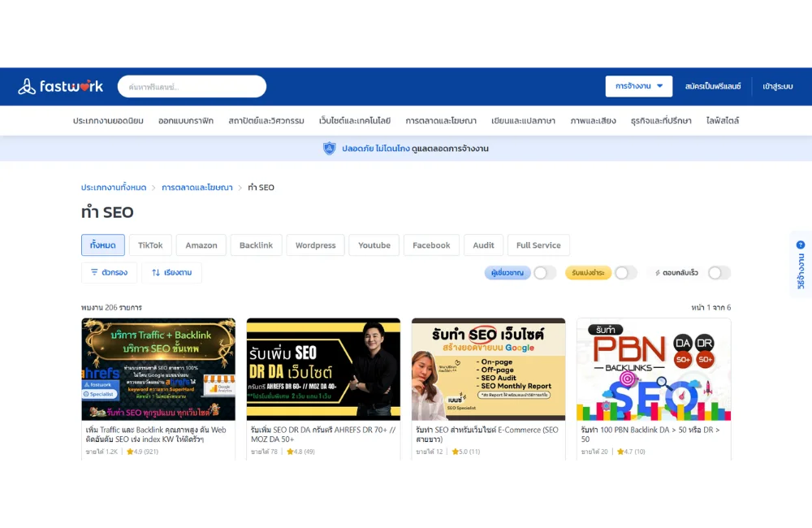Click the Fastwork logo
This screenshot has width=812, height=528.
click(60, 86)
